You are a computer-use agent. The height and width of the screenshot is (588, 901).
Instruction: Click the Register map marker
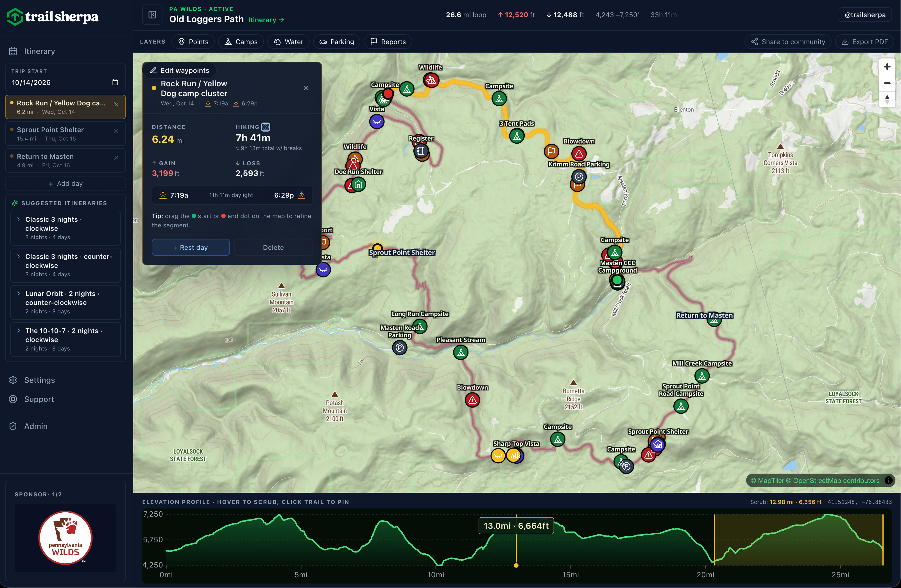421,151
